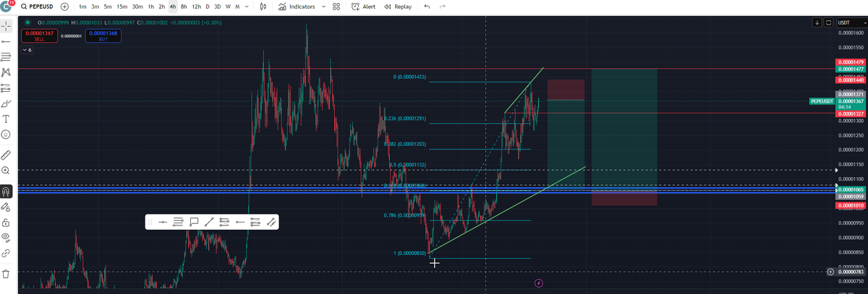Select the flag note favorite tool
Image resolution: width=868 pixels, height=294 pixels.
coord(194,222)
